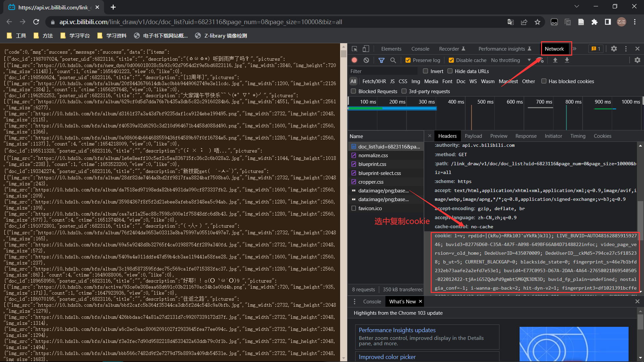644x362 pixels.
Task: Switch to the Elements tab
Action: (391, 49)
